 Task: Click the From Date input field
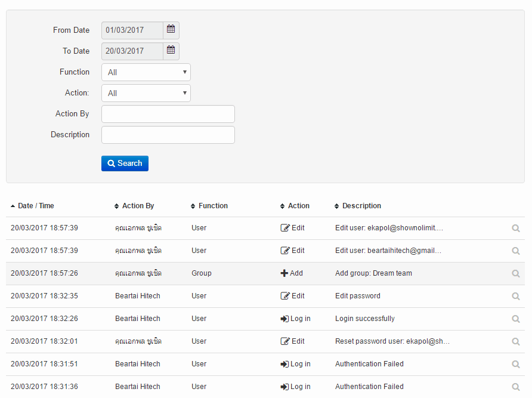tap(132, 30)
